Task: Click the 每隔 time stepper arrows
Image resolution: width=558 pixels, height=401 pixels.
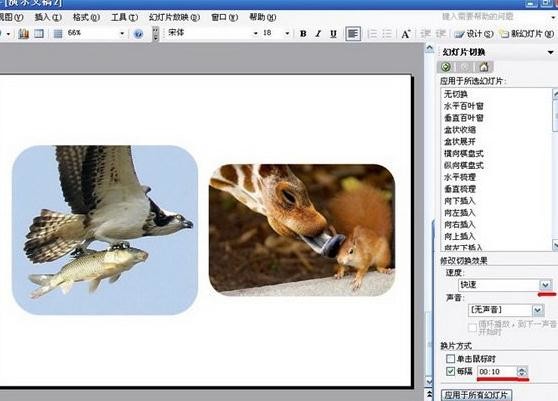Action: point(522,372)
